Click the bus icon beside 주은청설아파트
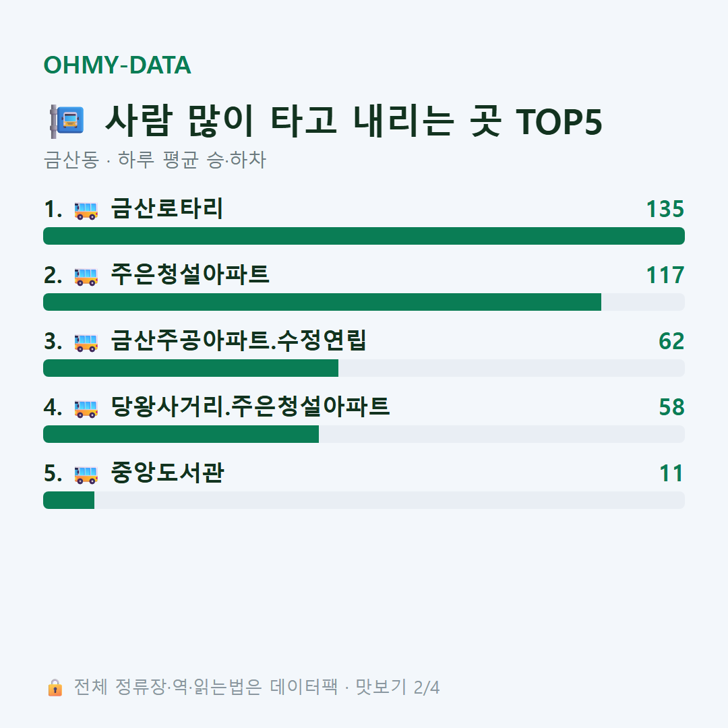Viewport: 728px width, 728px height. [86, 276]
